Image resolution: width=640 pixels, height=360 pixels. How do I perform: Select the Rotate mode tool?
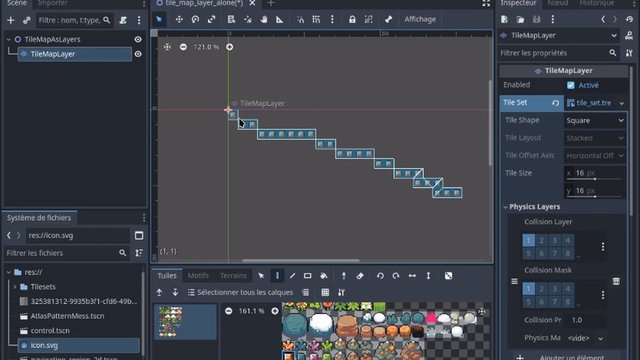195,20
